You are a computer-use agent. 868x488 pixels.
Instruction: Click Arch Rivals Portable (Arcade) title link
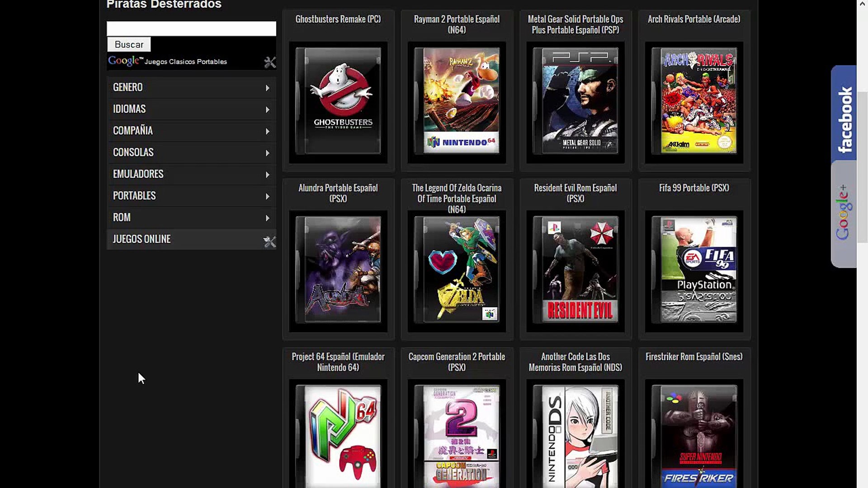(x=694, y=19)
